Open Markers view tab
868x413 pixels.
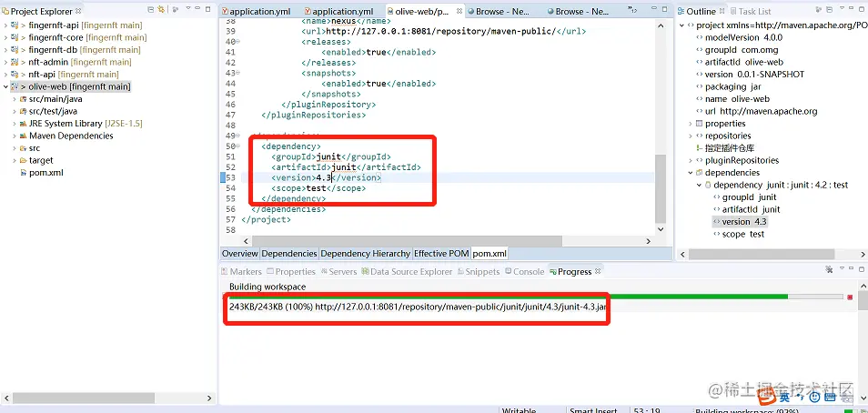(x=241, y=271)
